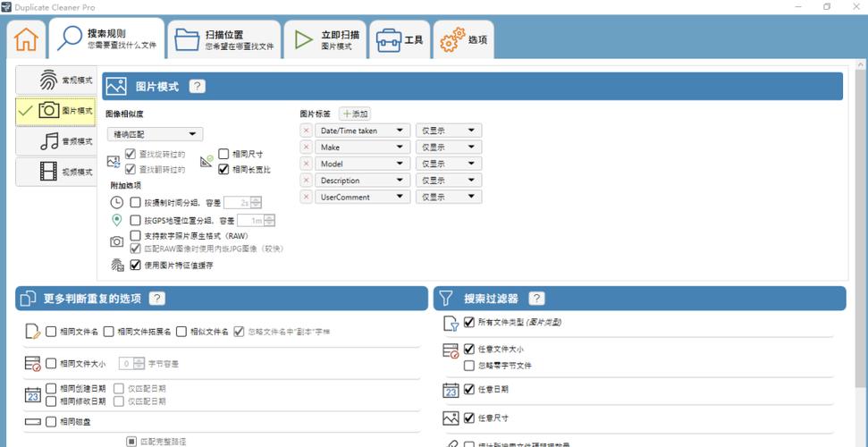Screen dimensions: 868x447
Task: Remove the Description tag row
Action: [x=306, y=181]
